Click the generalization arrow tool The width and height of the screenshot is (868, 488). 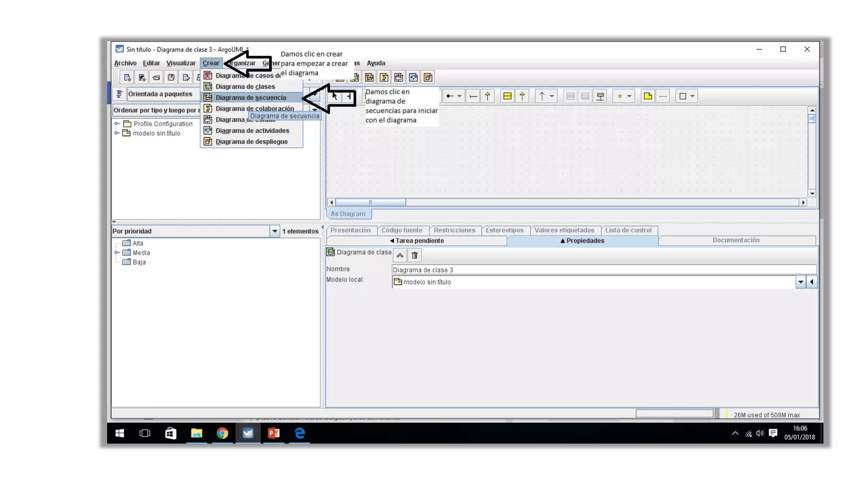coord(487,96)
